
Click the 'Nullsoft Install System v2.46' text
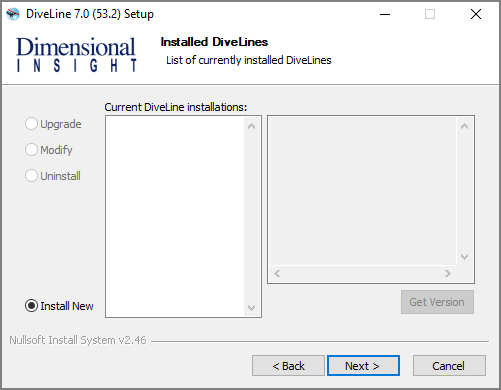coord(78,340)
